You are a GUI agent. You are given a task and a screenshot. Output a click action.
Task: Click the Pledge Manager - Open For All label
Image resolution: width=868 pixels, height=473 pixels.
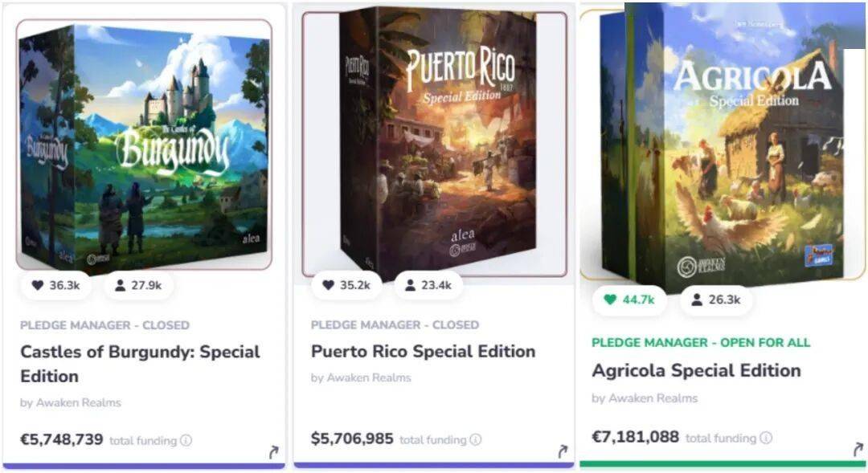[x=701, y=342]
